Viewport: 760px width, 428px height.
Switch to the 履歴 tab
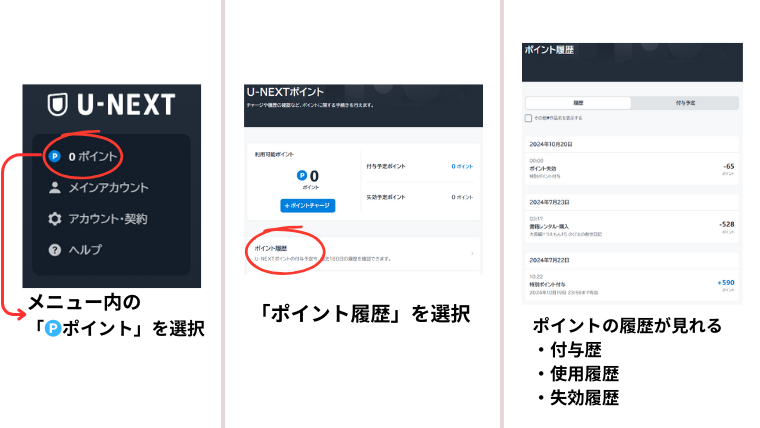578,103
